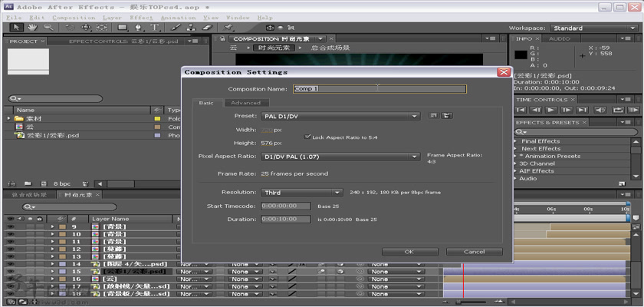Screen dimensions: 644x307
Task: Click the label color swatch of layer 14
Action: (62, 264)
